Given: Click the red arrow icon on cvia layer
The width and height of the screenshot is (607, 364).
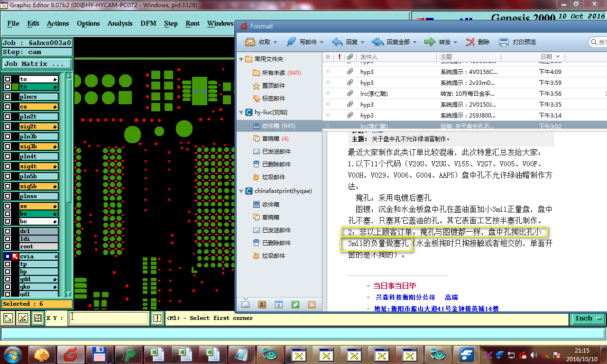Looking at the screenshot, I should point(15,256).
